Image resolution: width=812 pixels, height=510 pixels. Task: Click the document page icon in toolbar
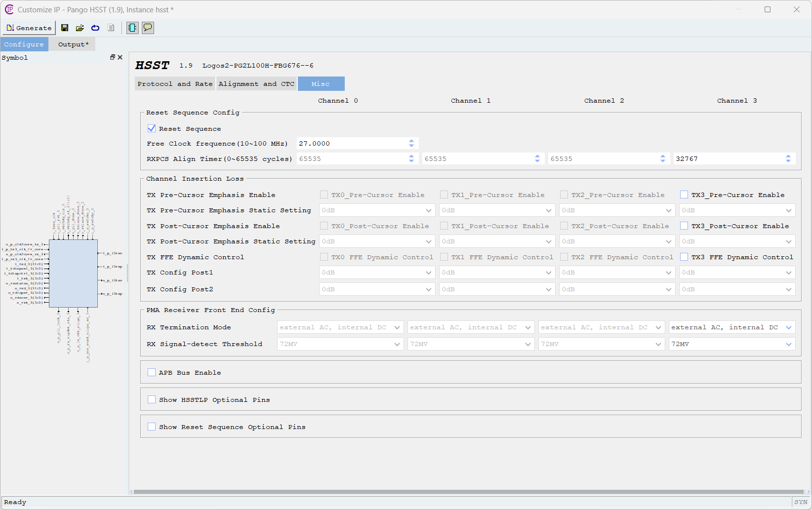point(111,28)
